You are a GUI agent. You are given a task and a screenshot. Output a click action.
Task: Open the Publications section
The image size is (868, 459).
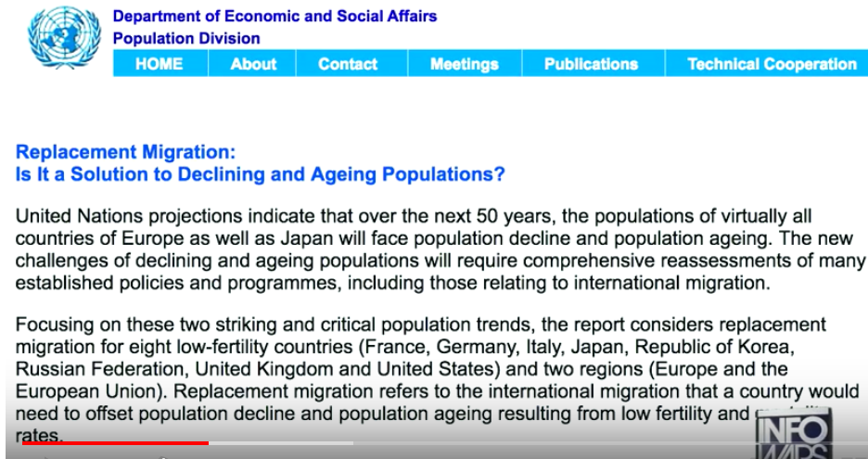point(591,64)
